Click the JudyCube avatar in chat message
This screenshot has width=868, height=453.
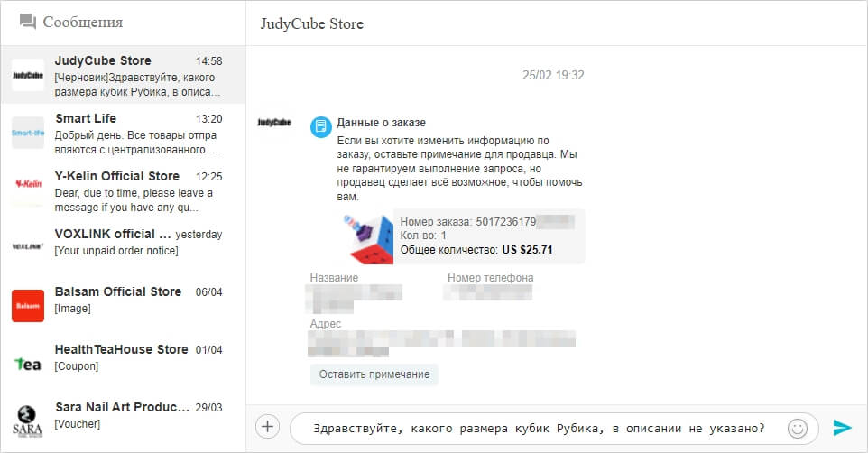point(274,123)
